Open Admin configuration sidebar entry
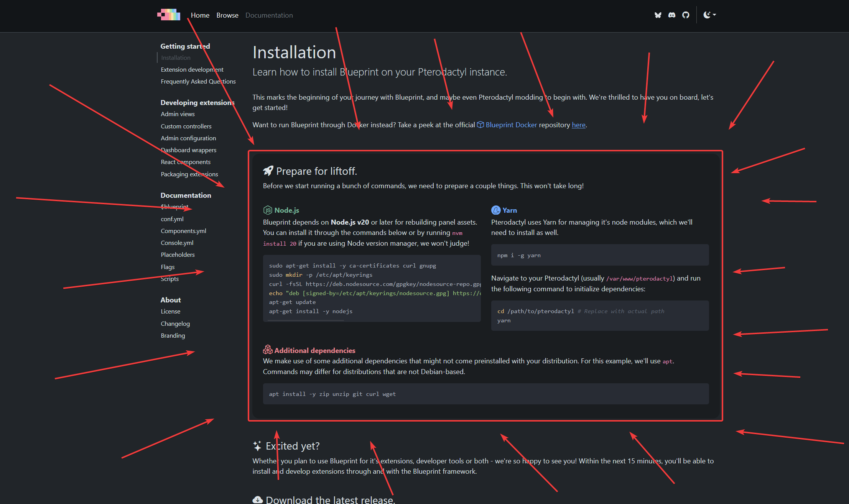The height and width of the screenshot is (504, 849). (188, 138)
